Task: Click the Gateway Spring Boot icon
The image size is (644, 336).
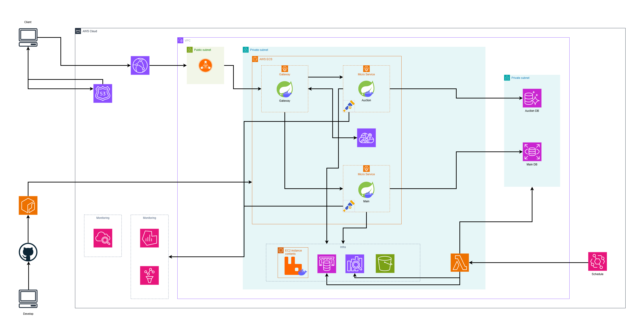Action: pyautogui.click(x=284, y=89)
